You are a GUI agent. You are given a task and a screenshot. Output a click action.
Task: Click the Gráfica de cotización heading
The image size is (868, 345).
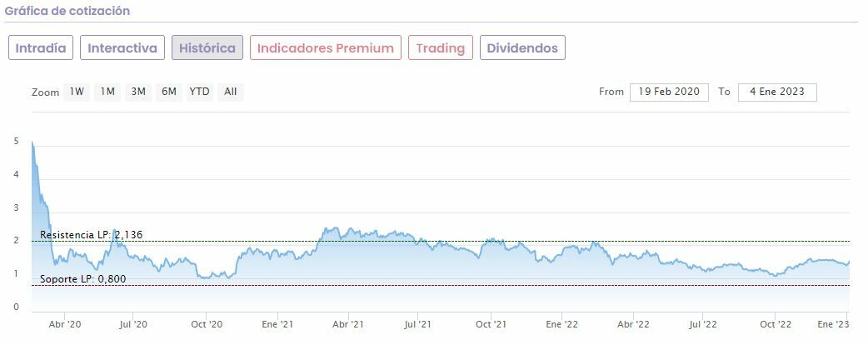(67, 12)
